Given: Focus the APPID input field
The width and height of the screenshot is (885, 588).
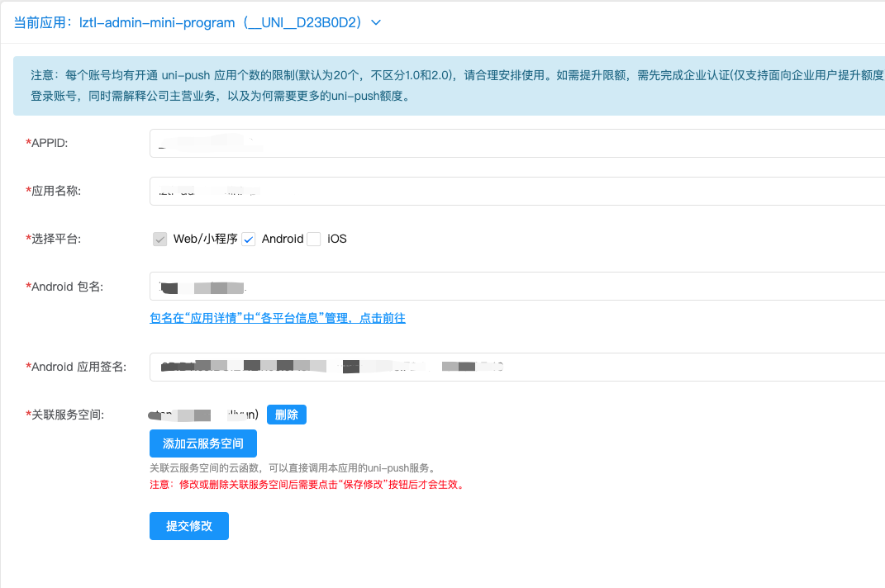Looking at the screenshot, I should (x=517, y=144).
